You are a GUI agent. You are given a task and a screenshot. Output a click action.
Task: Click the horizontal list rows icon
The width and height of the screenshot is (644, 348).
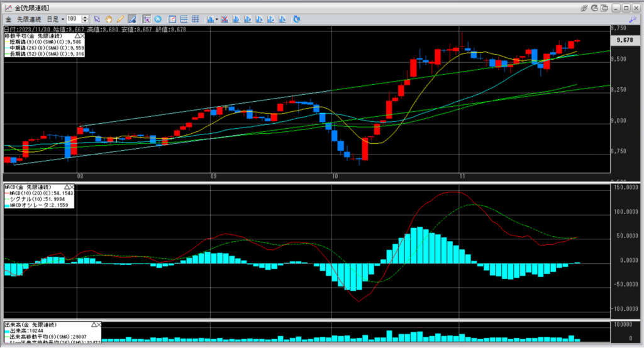click(x=184, y=19)
